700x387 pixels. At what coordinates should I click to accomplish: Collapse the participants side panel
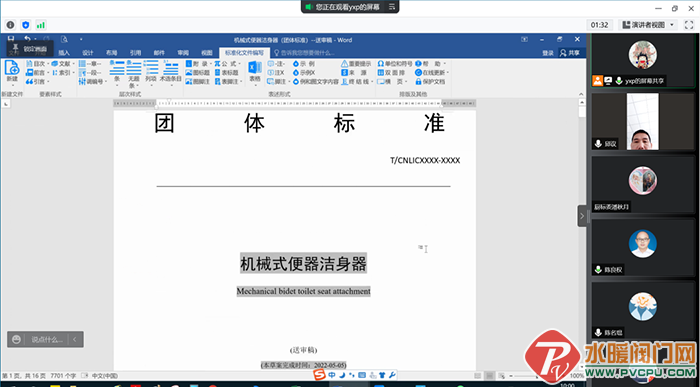point(582,216)
